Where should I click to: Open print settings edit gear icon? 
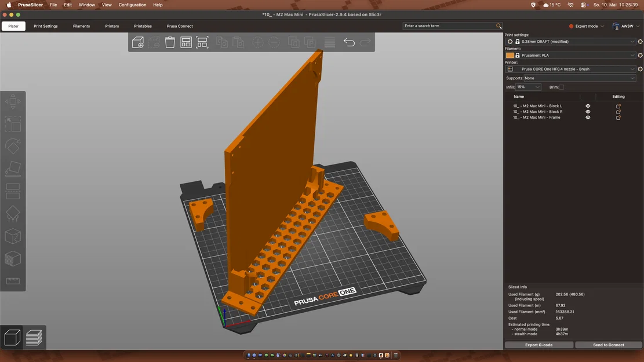[x=640, y=42]
